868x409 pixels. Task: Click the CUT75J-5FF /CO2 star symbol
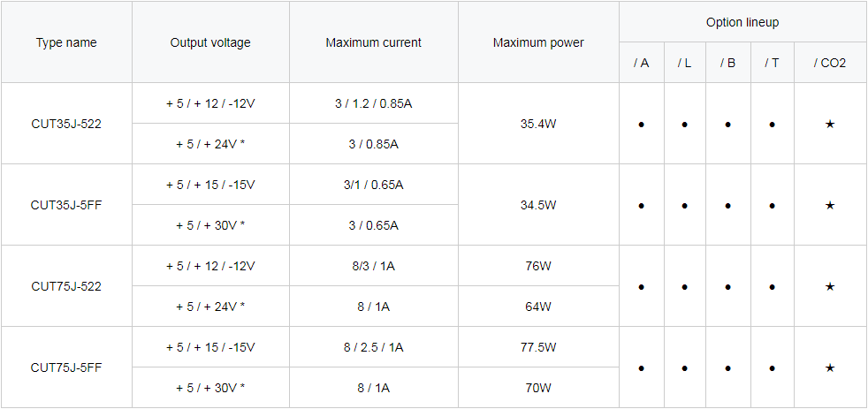point(829,368)
